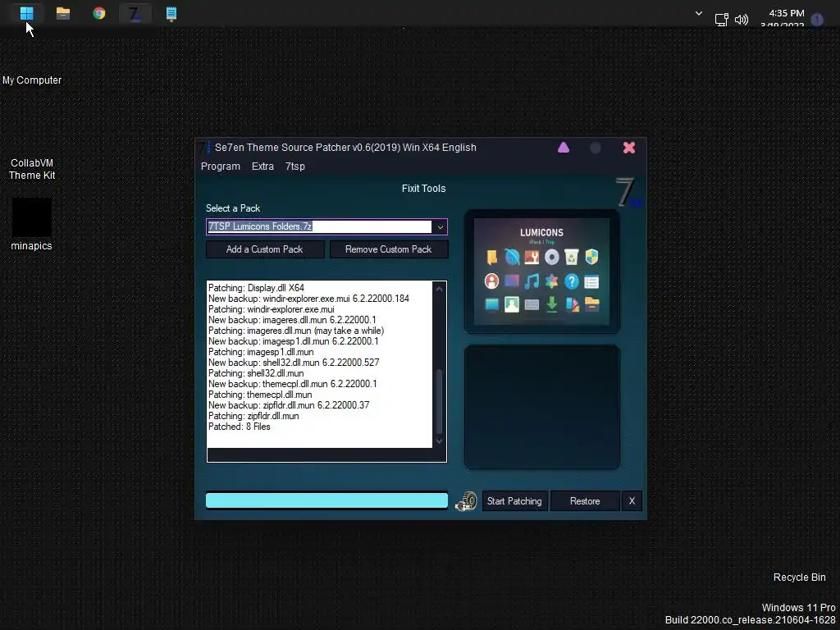Click 'New backup: imageres.dll.mun 6.2.22000.1' line
The height and width of the screenshot is (630, 840).
[292, 321]
